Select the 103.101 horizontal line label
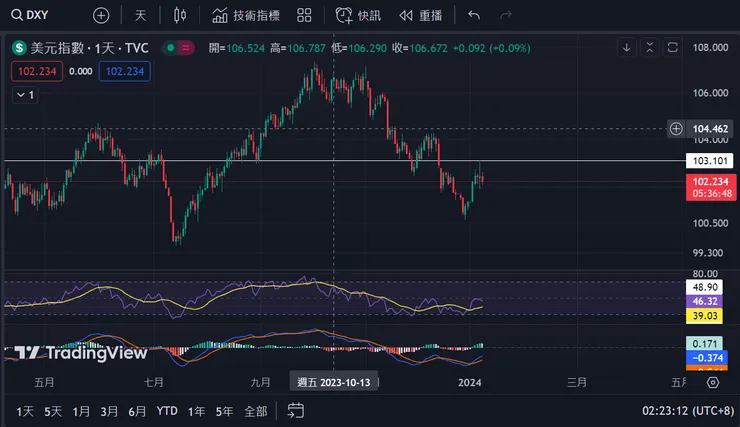Viewport: 740px width, 427px height. pos(710,161)
